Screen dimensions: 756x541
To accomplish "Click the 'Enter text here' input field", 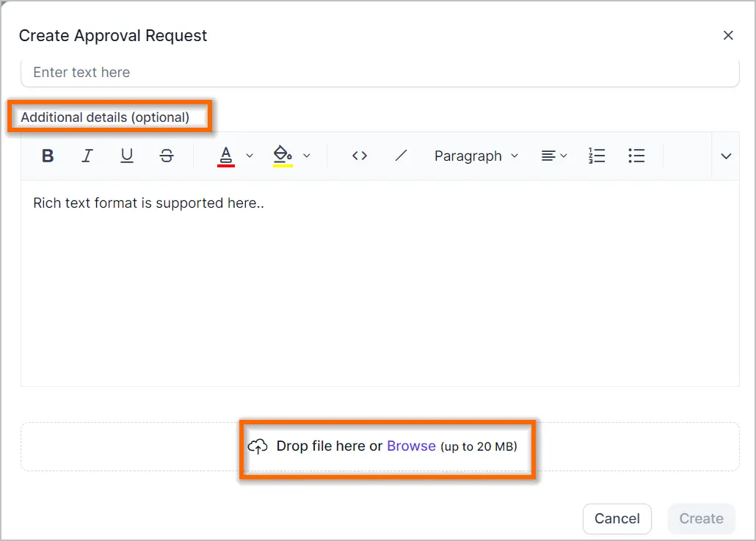I will pyautogui.click(x=380, y=73).
